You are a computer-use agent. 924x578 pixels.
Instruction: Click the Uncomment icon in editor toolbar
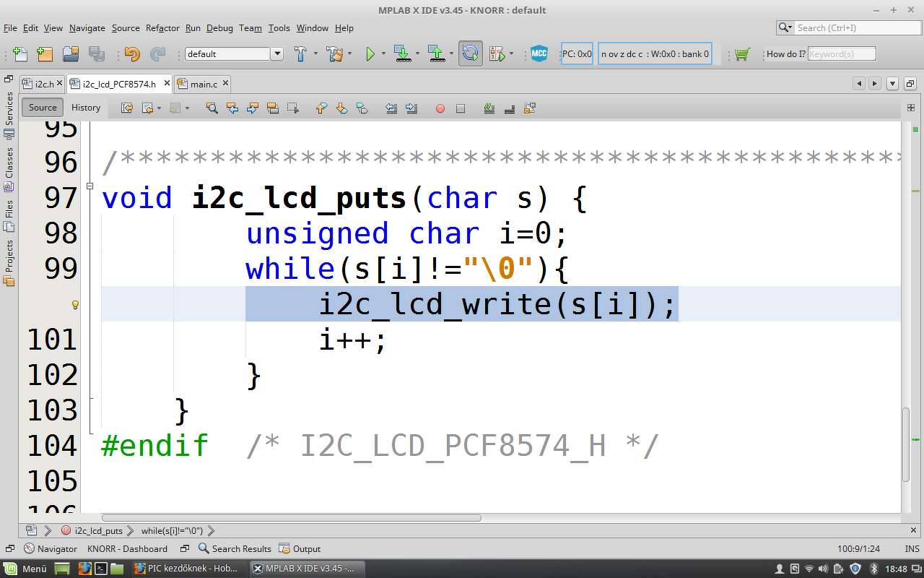click(510, 108)
